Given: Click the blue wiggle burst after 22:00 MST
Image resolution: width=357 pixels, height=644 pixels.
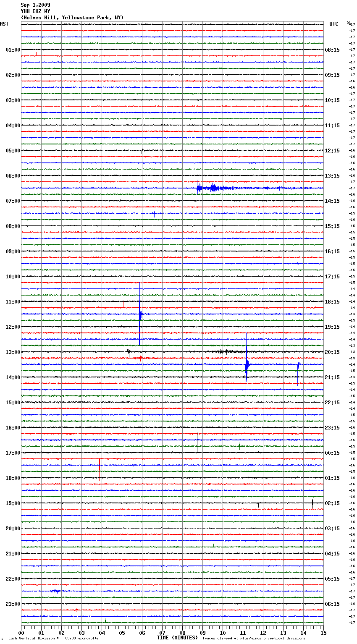Looking at the screenshot, I should (55, 591).
